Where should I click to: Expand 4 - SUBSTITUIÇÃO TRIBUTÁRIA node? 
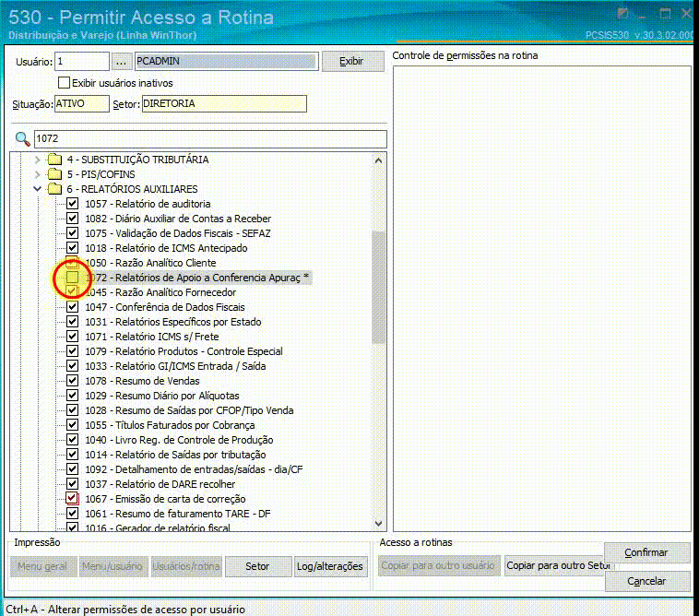click(x=38, y=160)
